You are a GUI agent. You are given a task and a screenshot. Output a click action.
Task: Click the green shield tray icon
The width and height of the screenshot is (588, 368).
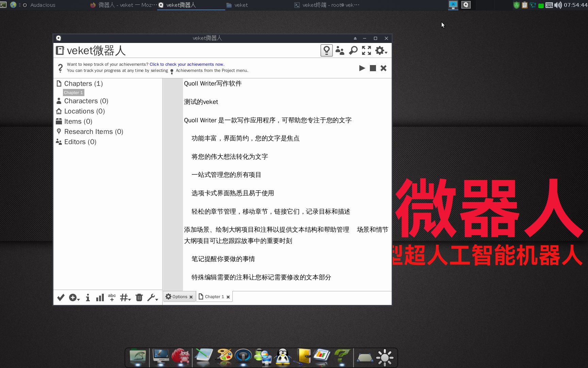[516, 5]
